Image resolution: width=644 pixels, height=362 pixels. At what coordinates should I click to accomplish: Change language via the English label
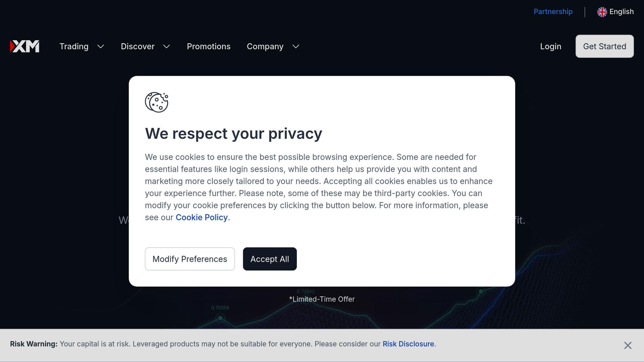(621, 12)
